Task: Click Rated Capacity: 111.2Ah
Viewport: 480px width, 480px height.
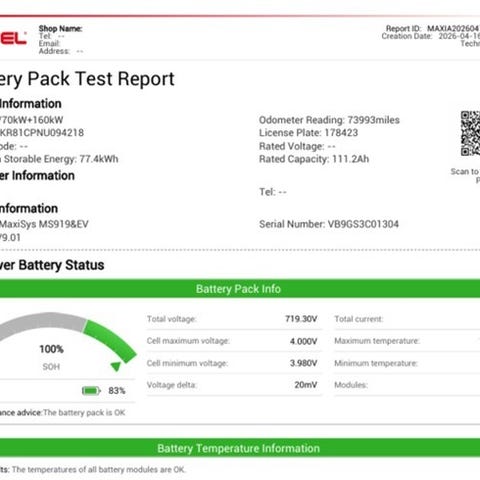Action: tap(314, 159)
